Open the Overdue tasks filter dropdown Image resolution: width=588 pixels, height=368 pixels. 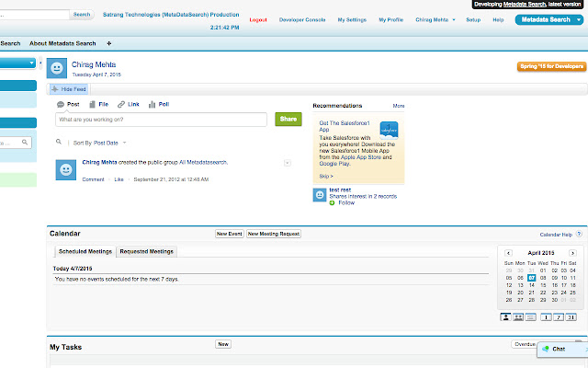tap(525, 344)
